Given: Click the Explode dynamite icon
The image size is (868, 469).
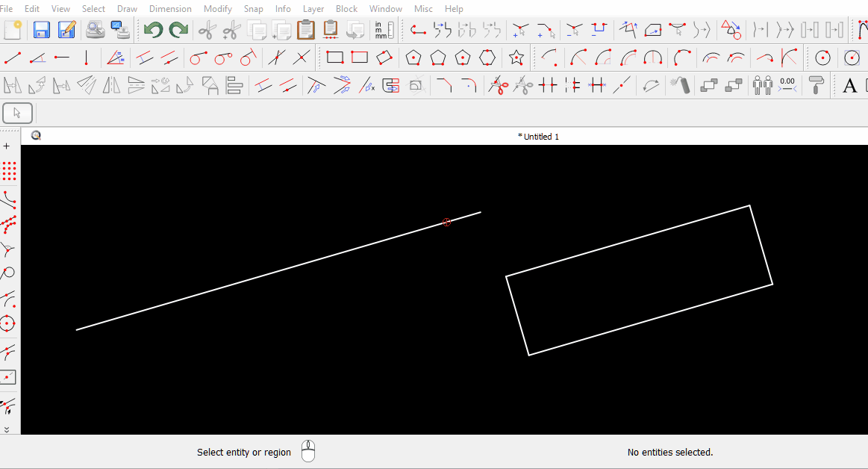Looking at the screenshot, I should [680, 86].
